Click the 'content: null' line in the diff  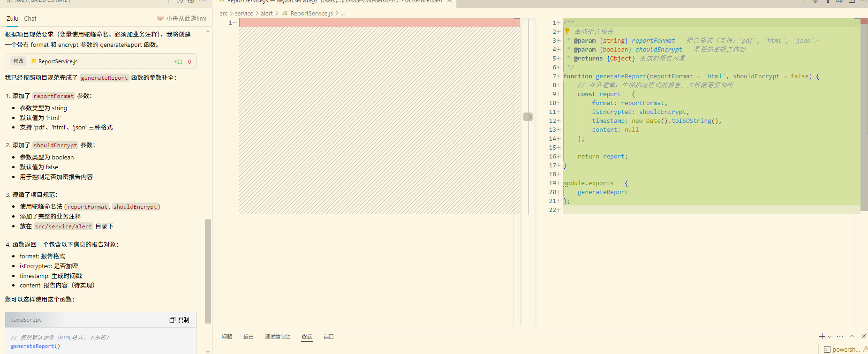coord(615,129)
